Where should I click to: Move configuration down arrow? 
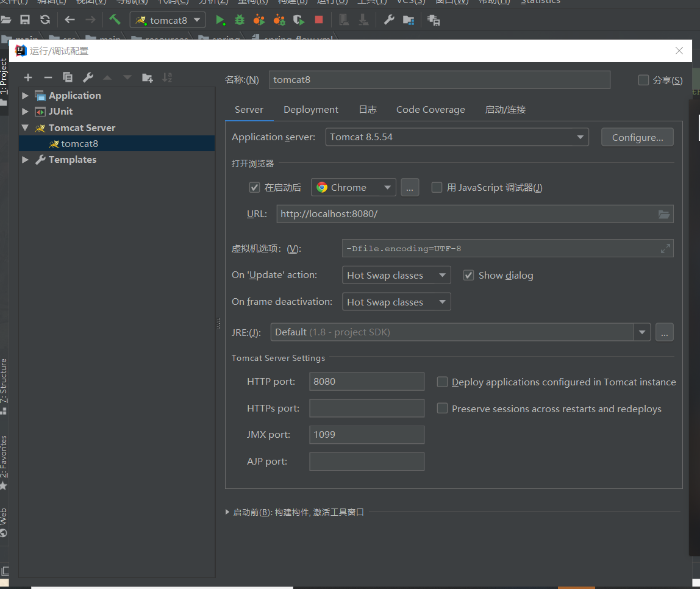[127, 77]
